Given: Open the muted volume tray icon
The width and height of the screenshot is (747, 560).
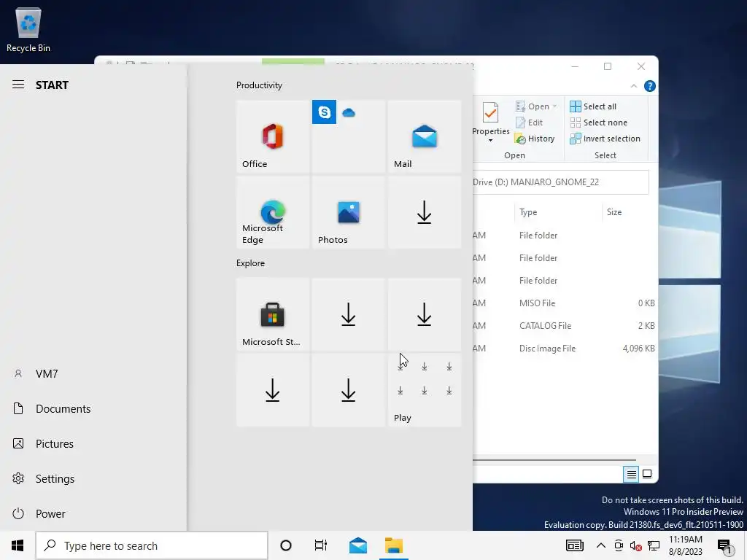Looking at the screenshot, I should click(x=635, y=545).
